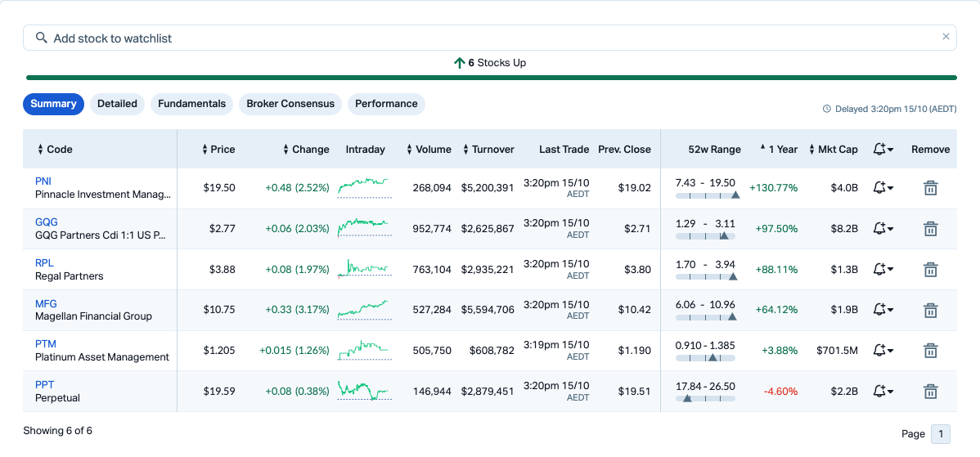Open alert bell dropdown for PNI

883,188
